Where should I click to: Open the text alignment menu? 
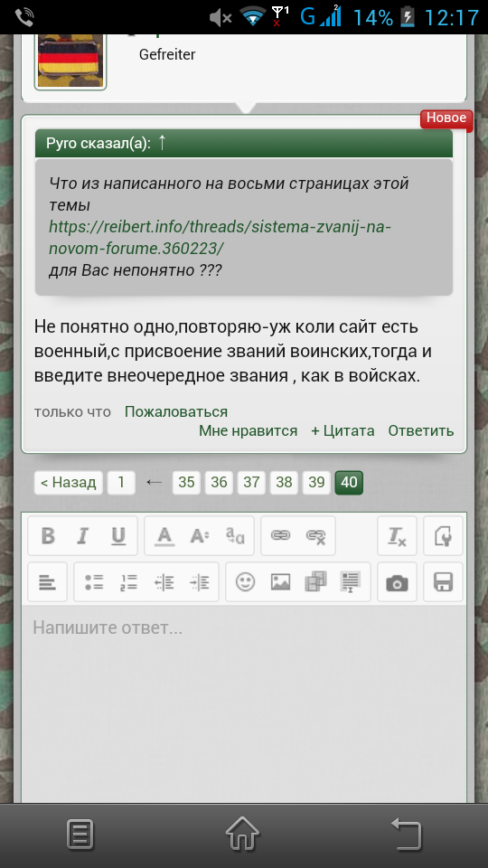click(47, 581)
